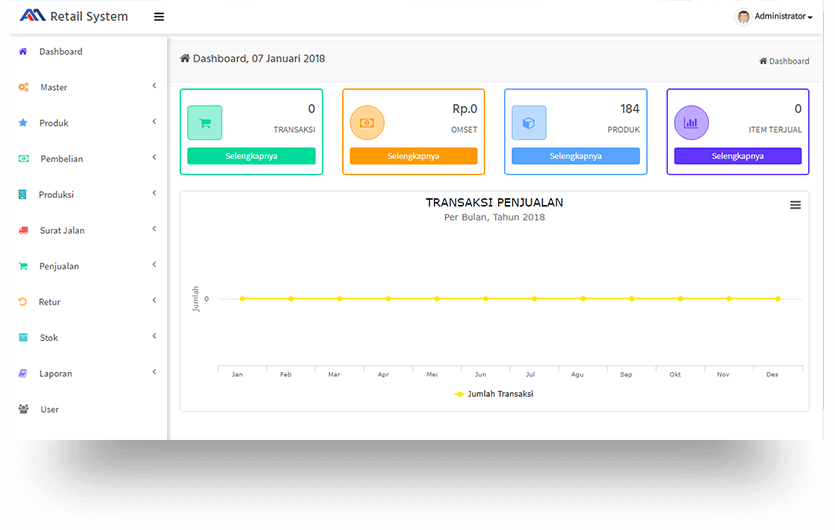Image resolution: width=835 pixels, height=530 pixels.
Task: Toggle the sidebar with the hamburger icon
Action: [159, 17]
